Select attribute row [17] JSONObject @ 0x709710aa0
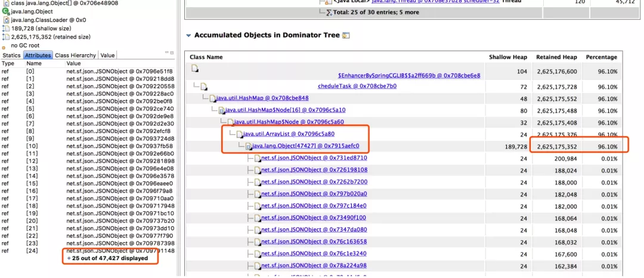This screenshot has height=278, width=644. coord(88,198)
